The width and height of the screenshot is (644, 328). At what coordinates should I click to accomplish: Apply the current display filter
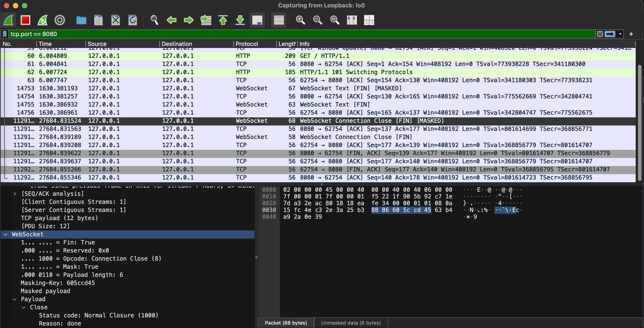click(x=610, y=34)
